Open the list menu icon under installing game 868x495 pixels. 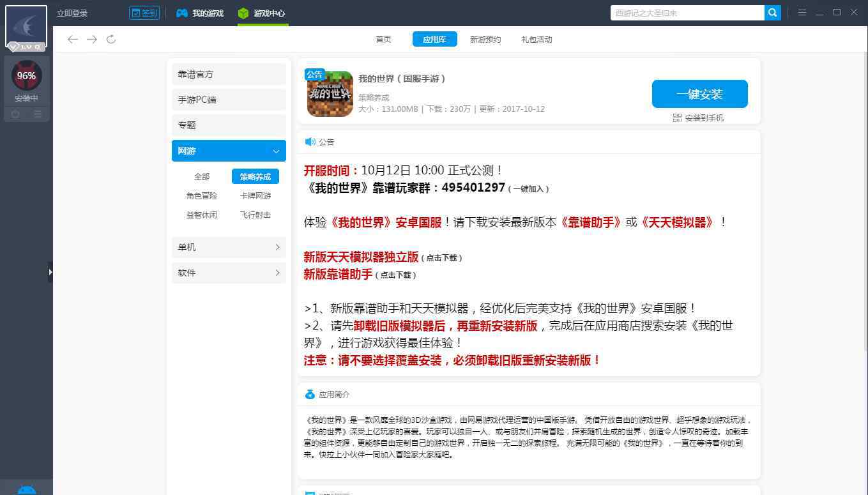[x=38, y=114]
